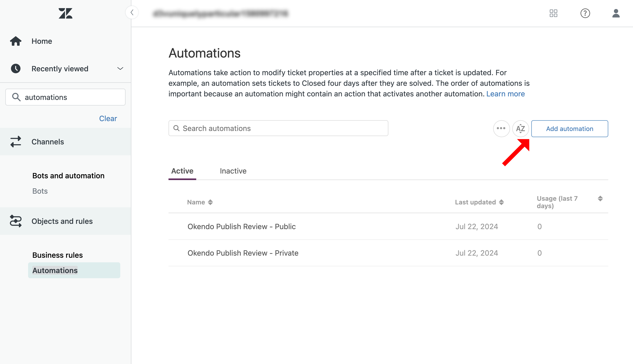Click the magnifier in Search automations
This screenshot has width=633, height=364.
[177, 128]
